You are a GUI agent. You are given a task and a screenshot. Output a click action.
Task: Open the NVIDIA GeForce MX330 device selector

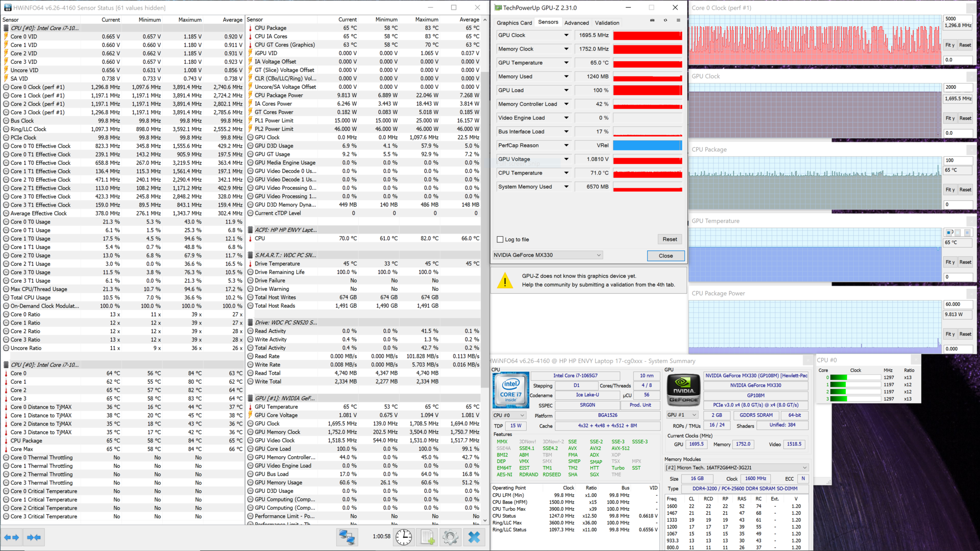click(x=548, y=255)
